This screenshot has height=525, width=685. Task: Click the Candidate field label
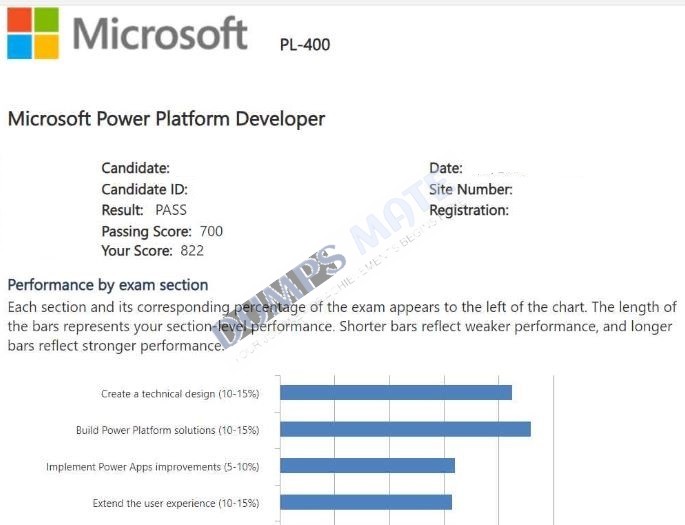(x=135, y=168)
